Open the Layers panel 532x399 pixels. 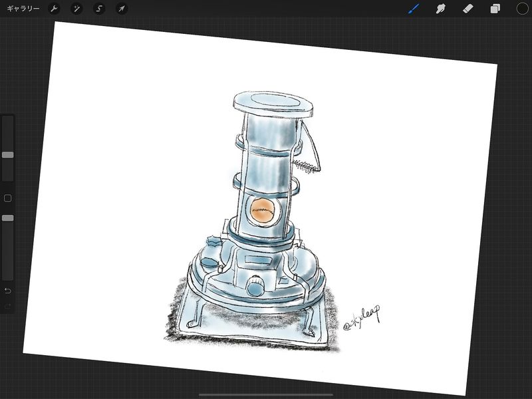pyautogui.click(x=495, y=9)
